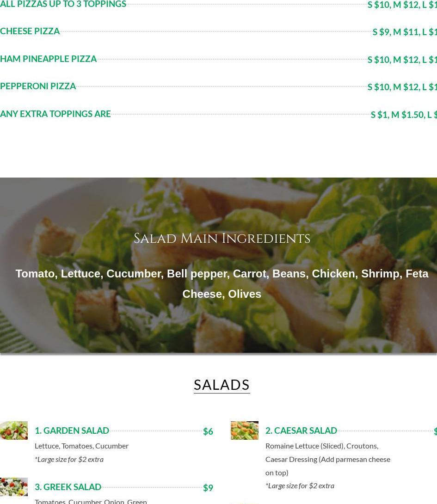This screenshot has width=437, height=504.
Task: Click the Pepperoni Pizza size prices
Action: (402, 87)
